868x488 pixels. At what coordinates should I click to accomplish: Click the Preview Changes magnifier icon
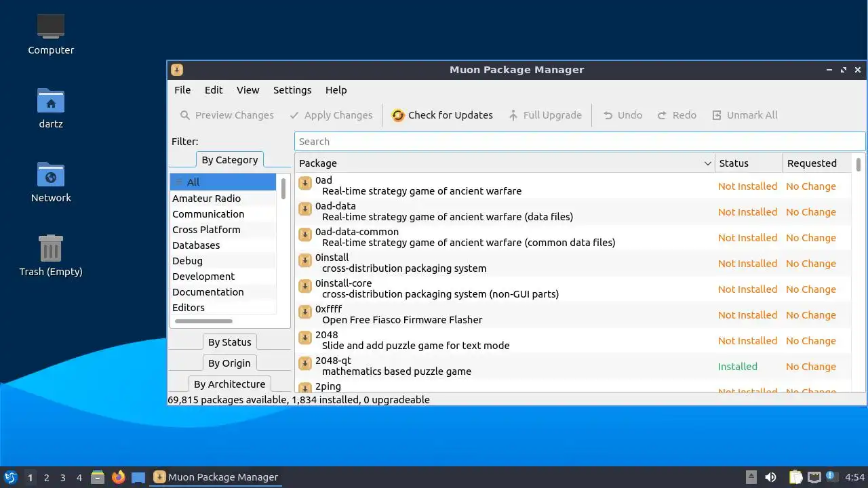coord(185,115)
